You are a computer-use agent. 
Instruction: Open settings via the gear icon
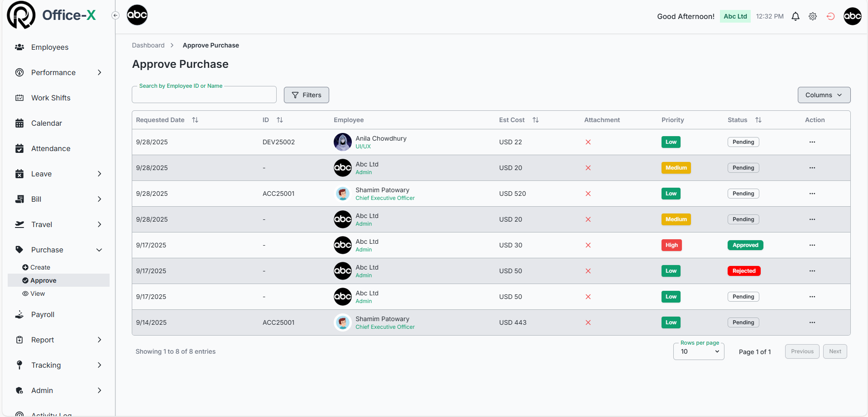coord(813,16)
